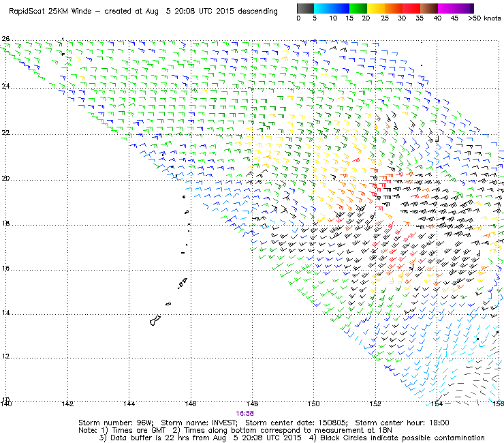Click the '25' label under the color bar
The image size is (504, 443).
[x=385, y=18]
